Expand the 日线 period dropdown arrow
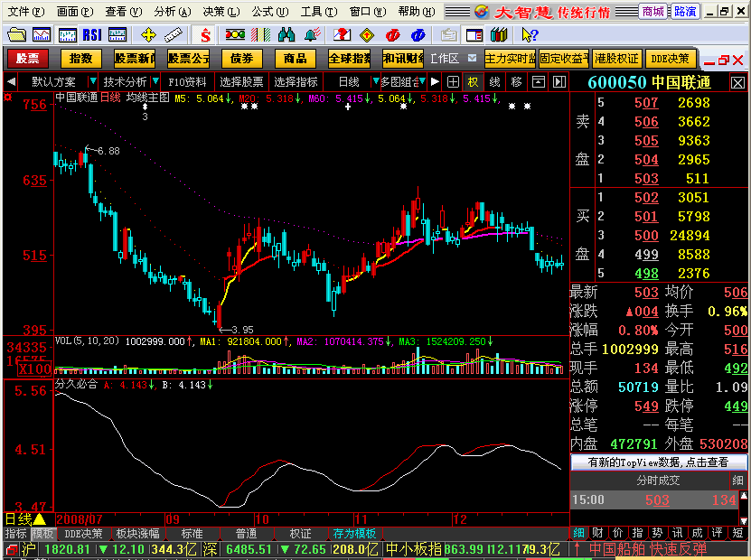Image resolution: width=751 pixels, height=560 pixels. coord(376,81)
